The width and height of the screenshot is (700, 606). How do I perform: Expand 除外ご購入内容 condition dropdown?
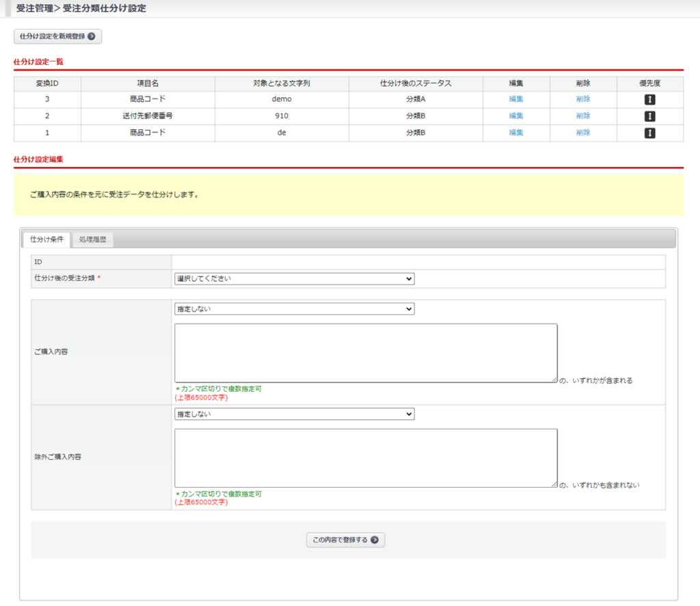294,414
